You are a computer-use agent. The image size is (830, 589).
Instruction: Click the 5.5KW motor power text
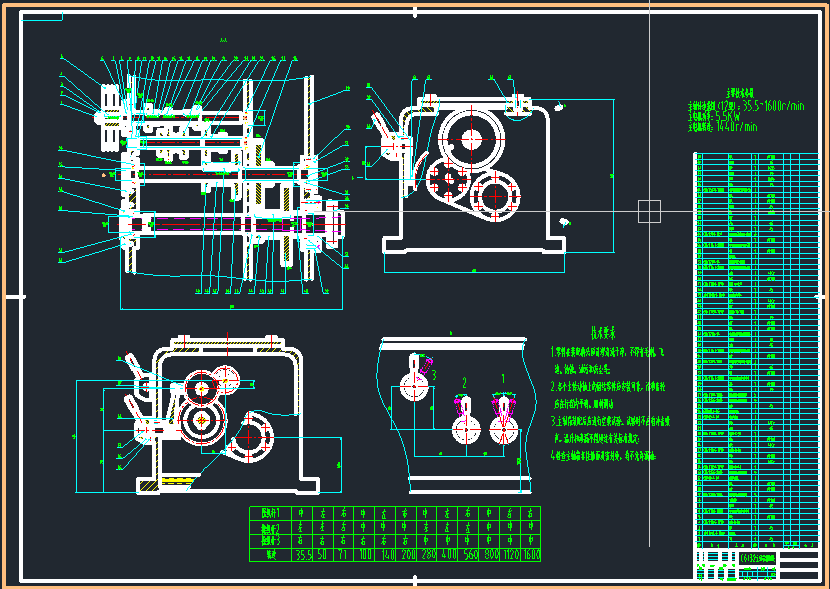[728, 116]
